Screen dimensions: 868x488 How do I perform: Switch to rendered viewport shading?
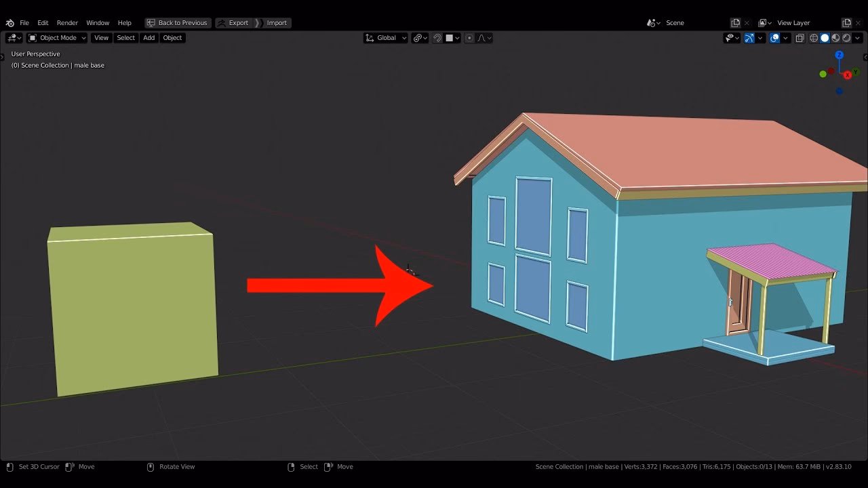846,38
